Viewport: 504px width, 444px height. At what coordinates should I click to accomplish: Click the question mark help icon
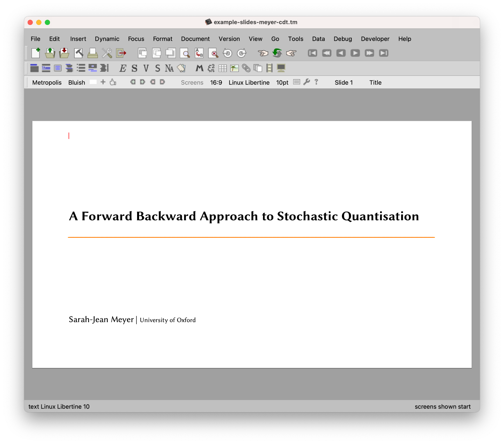(316, 82)
